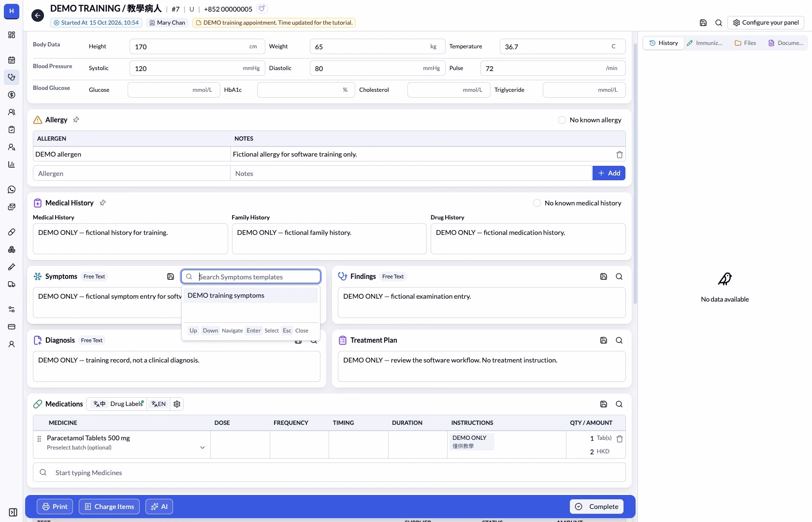This screenshot has width=812, height=522.
Task: Click the Print button
Action: [x=55, y=507]
